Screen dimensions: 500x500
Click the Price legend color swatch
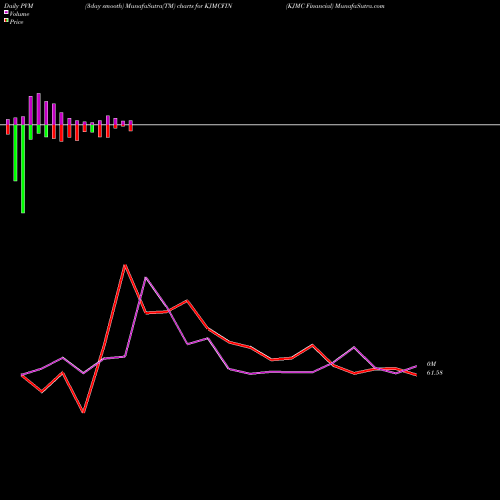pos(6,21)
